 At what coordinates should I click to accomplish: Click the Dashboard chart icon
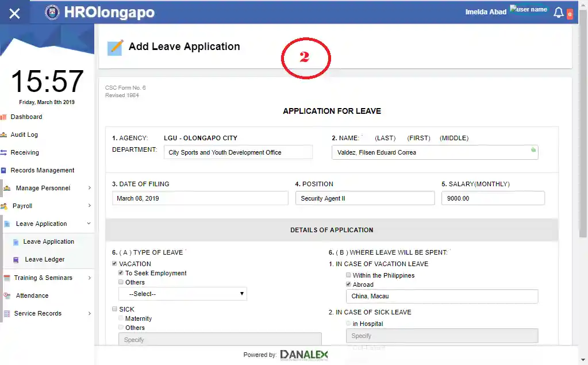pyautogui.click(x=4, y=117)
